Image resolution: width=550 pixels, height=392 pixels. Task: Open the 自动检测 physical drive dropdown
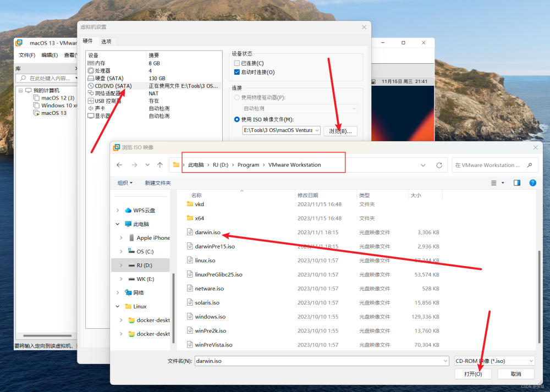point(354,109)
